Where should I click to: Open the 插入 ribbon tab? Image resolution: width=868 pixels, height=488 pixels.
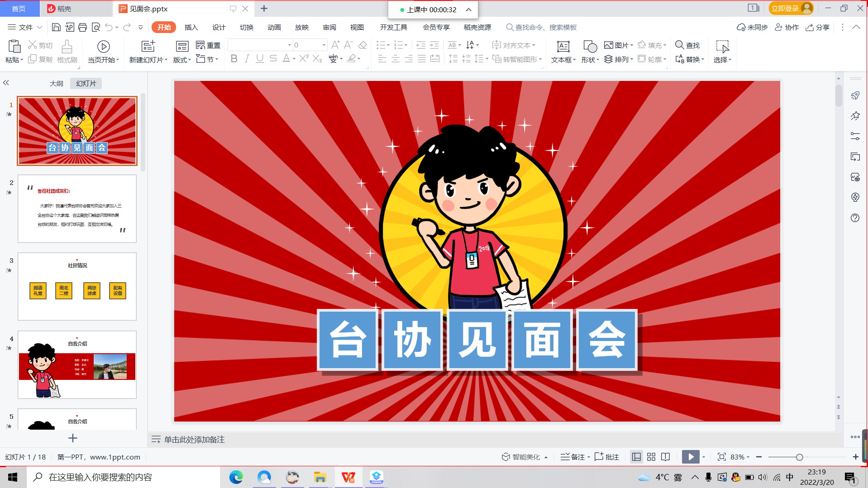click(191, 28)
